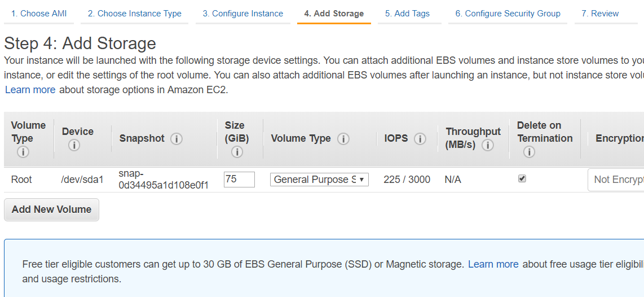Click info icon beside Volume Type dropdown header
The width and height of the screenshot is (644, 297).
(343, 139)
